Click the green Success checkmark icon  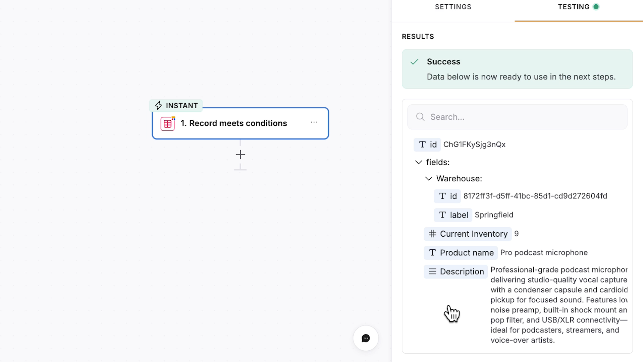[x=415, y=62]
